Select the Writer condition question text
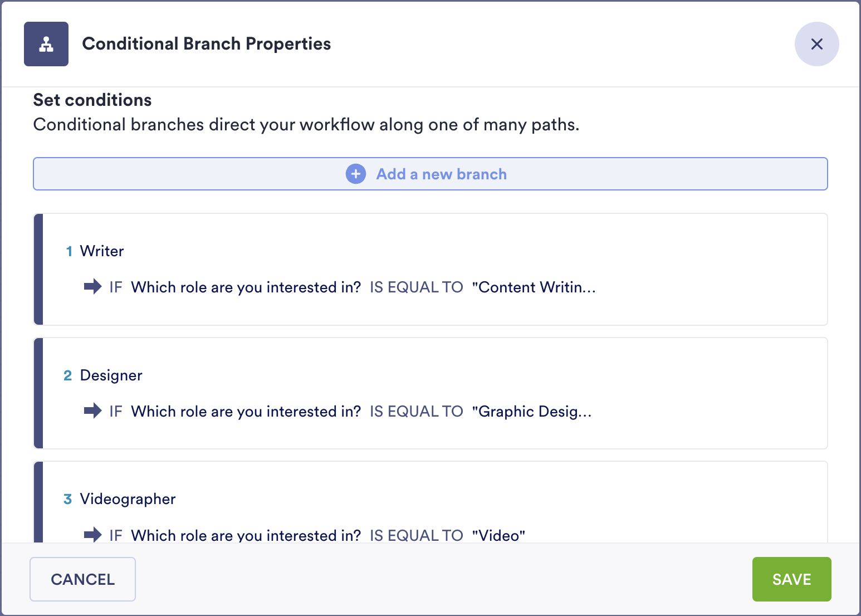The height and width of the screenshot is (616, 861). tap(246, 287)
